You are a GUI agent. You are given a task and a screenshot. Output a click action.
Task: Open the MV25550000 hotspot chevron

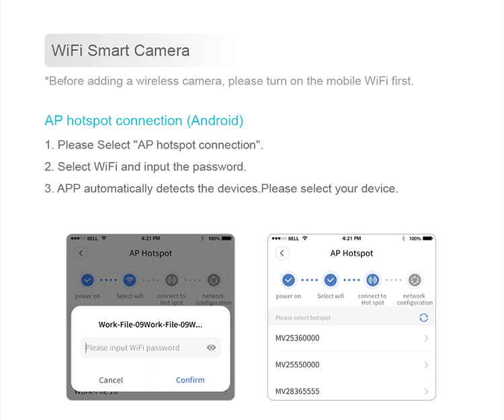coord(426,365)
